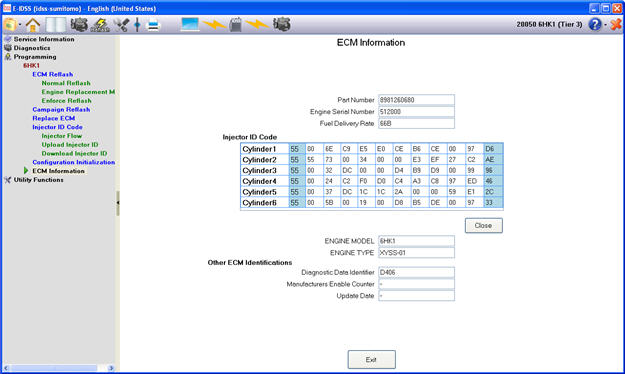625x374 pixels.
Task: Click the Fuel Delivery Rate field
Action: point(416,124)
